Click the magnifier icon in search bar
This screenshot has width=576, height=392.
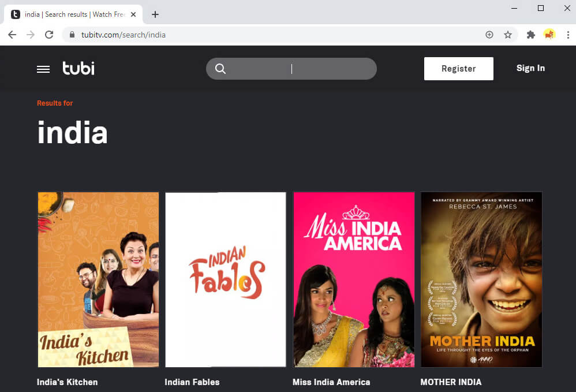click(x=220, y=69)
